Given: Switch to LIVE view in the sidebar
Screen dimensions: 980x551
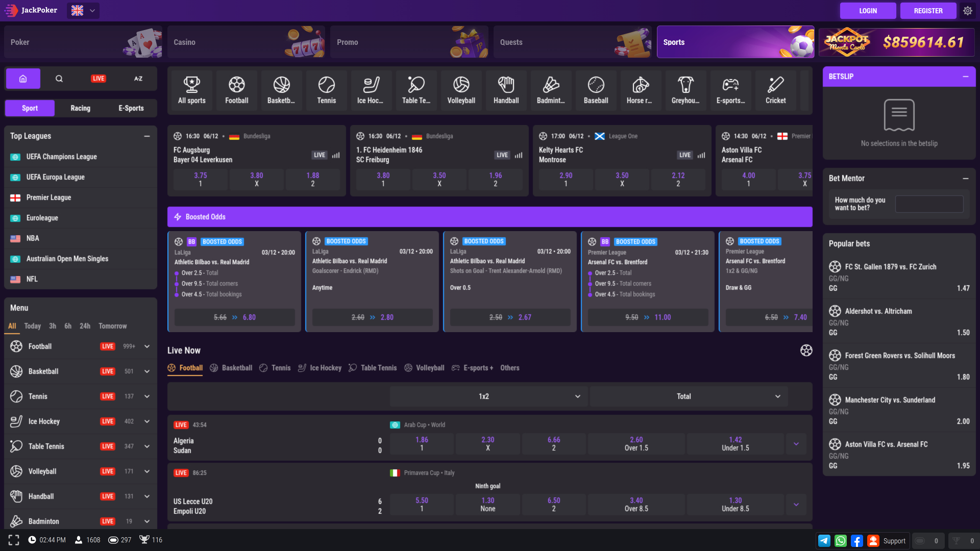Looking at the screenshot, I should click(98, 79).
